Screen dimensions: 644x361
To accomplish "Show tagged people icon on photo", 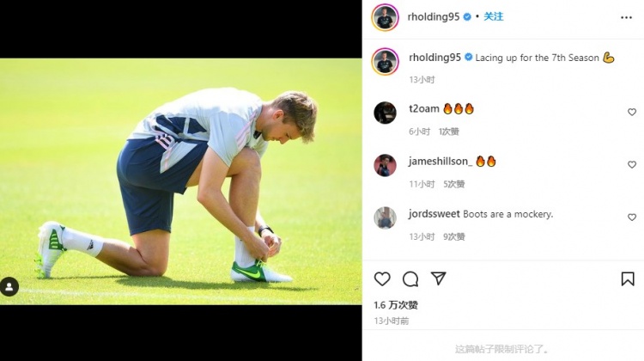I will tap(9, 286).
